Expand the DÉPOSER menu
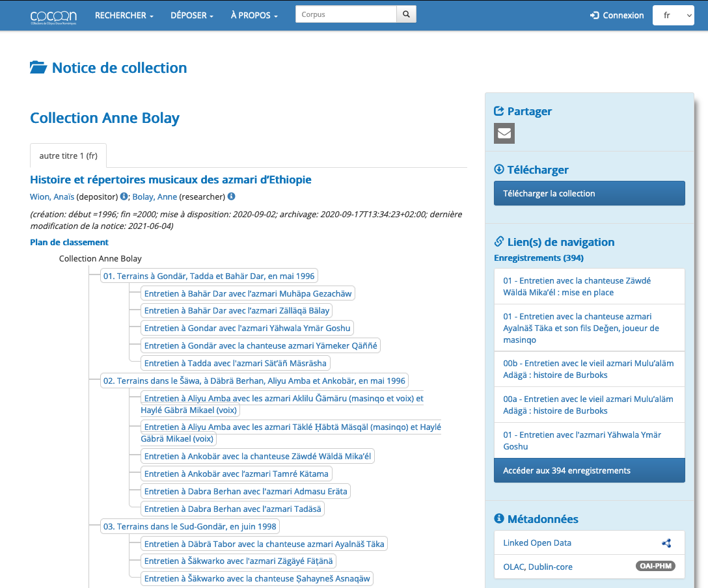Image resolution: width=708 pixels, height=588 pixels. coord(192,16)
